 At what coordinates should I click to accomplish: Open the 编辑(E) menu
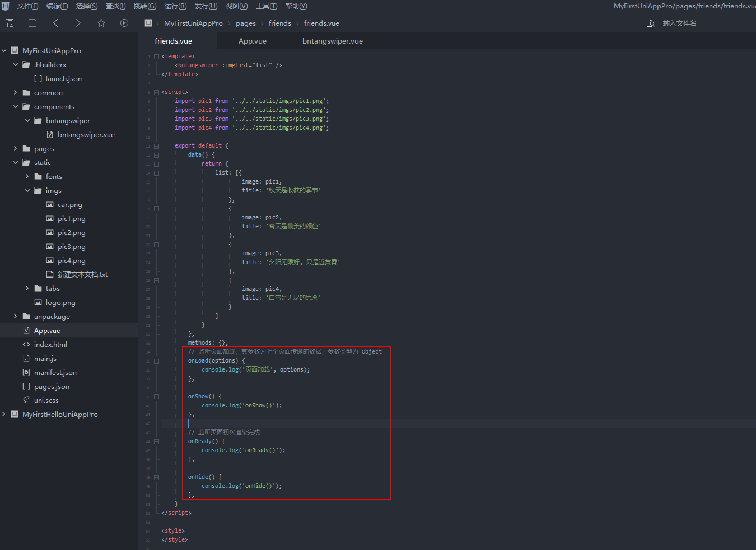57,6
